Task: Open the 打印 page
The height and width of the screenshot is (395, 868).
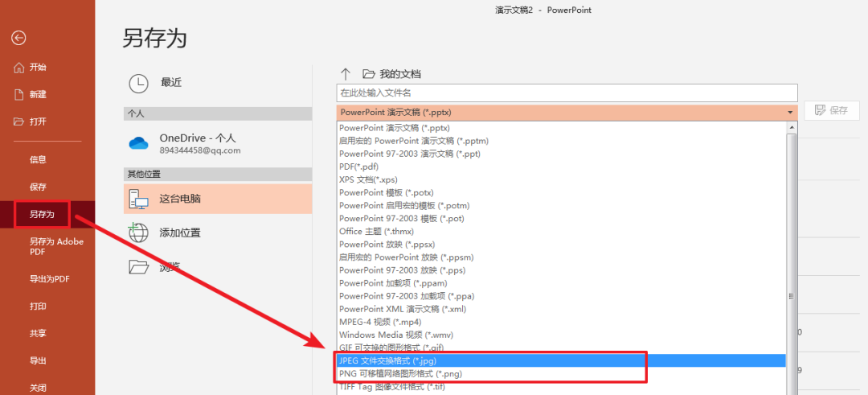Action: point(39,306)
